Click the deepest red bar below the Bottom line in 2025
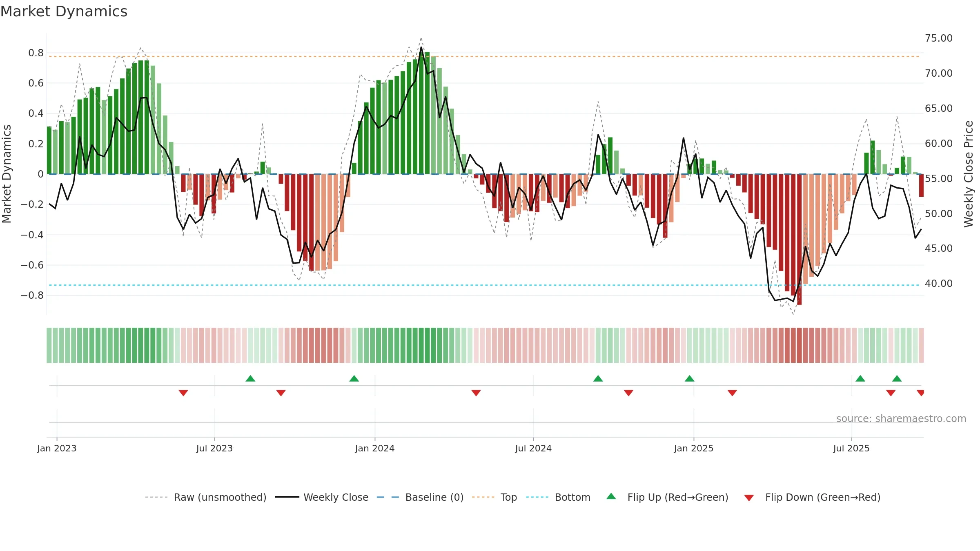The image size is (980, 551). [x=799, y=240]
